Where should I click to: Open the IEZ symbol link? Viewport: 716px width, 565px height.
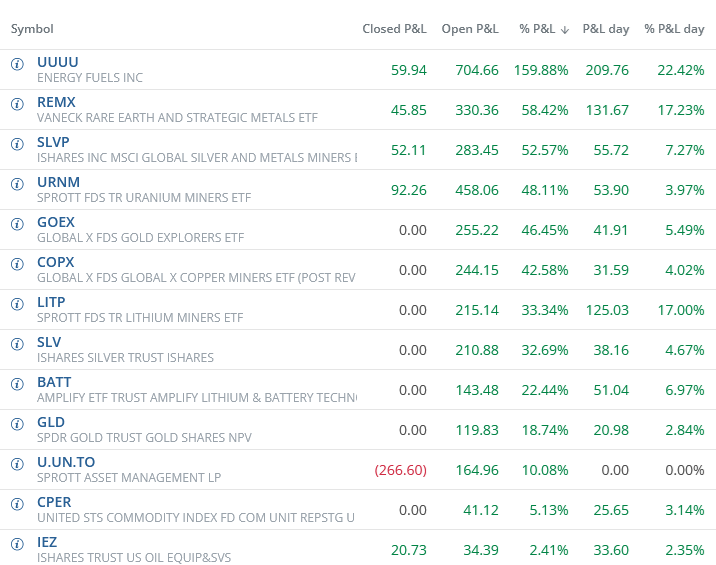(47, 542)
